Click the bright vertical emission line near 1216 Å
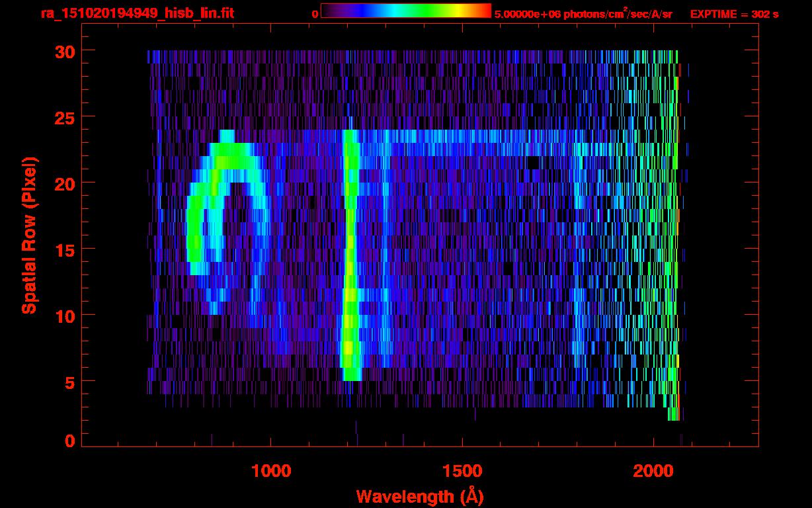 350,255
